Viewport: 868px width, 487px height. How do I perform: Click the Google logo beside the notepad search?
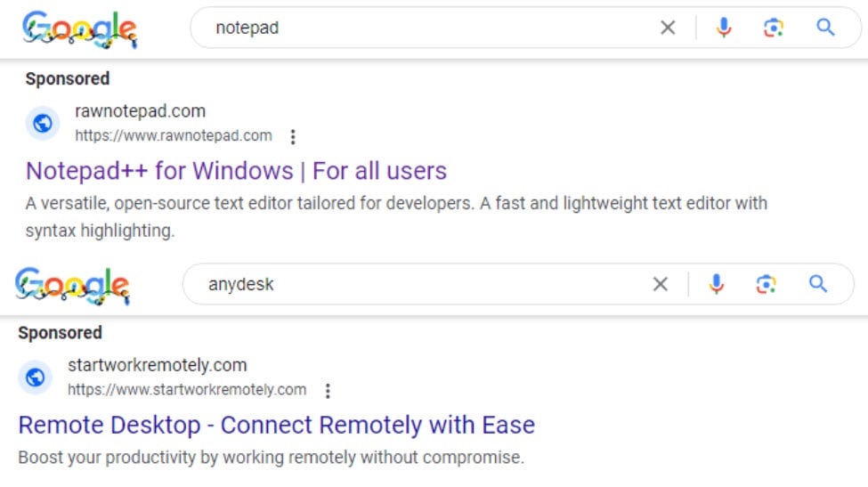[x=80, y=30]
